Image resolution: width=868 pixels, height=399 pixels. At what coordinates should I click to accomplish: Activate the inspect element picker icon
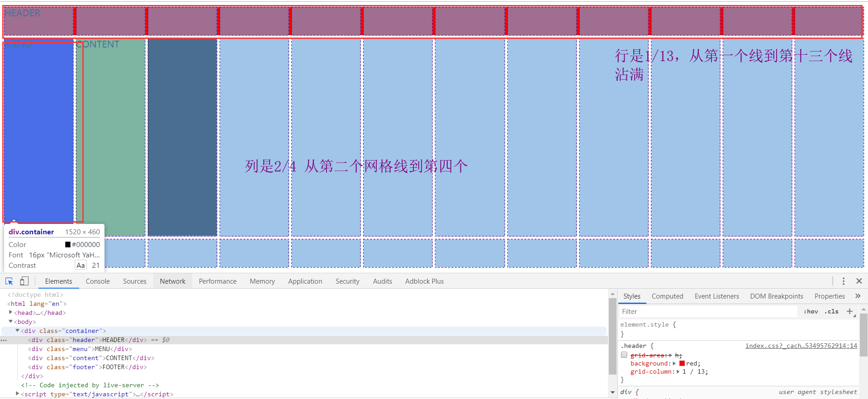coord(9,281)
